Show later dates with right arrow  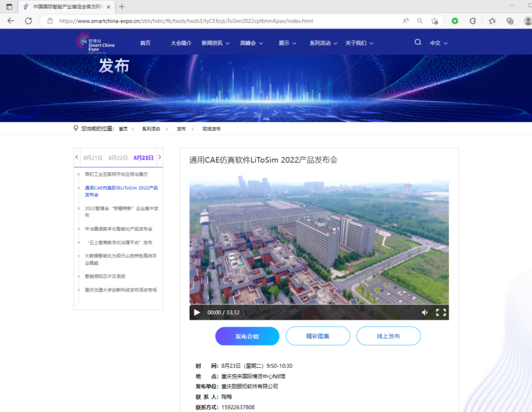click(160, 158)
